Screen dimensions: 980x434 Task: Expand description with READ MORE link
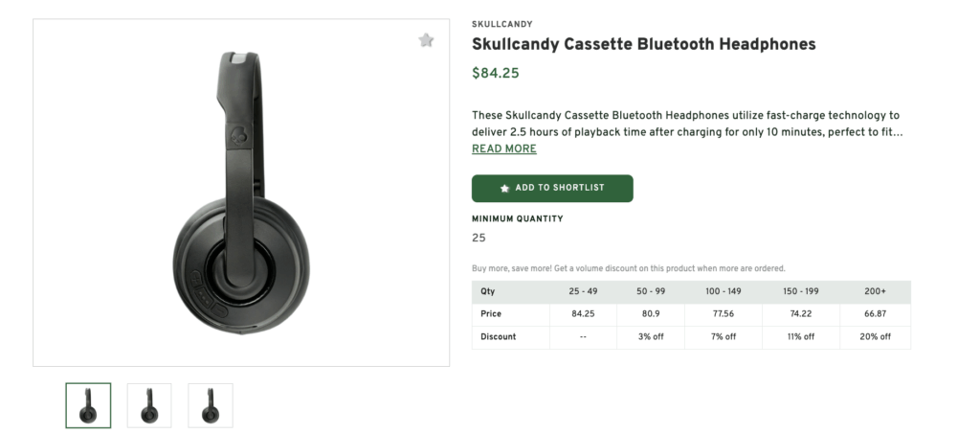click(504, 149)
